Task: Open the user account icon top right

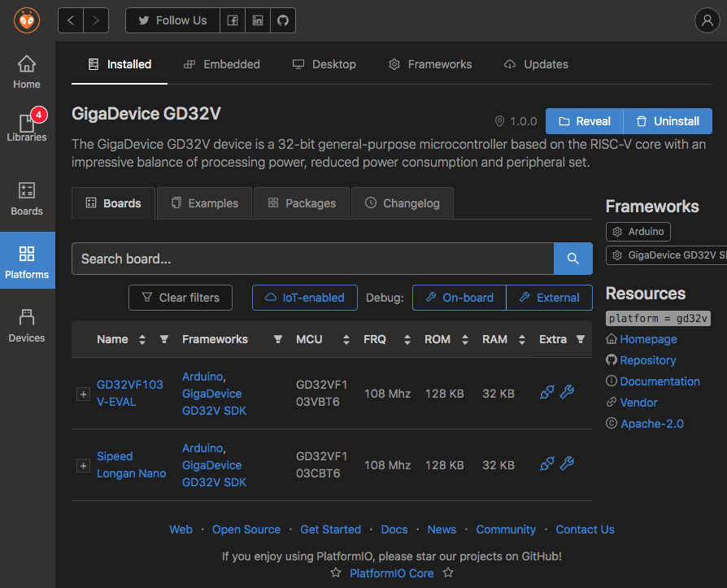Action: (707, 20)
